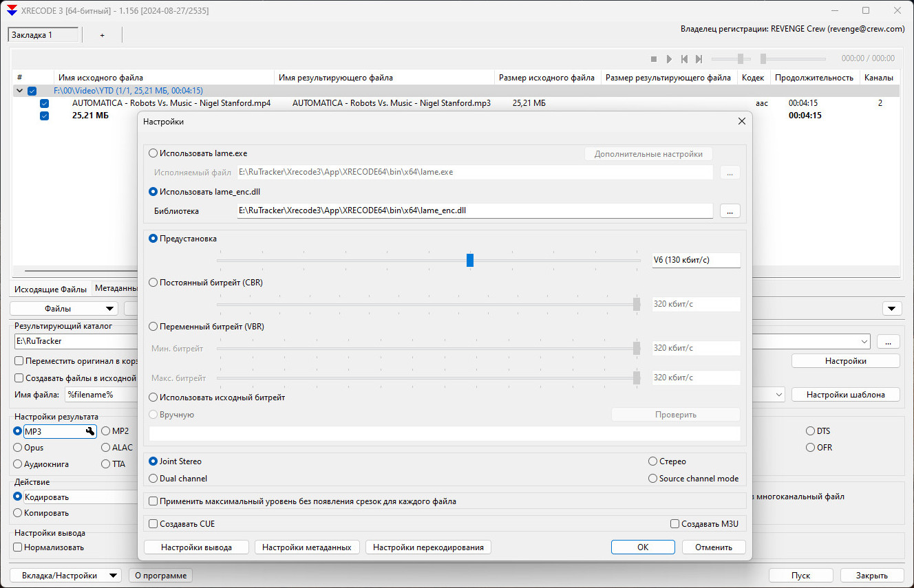Open the Файлы dropdown button
The height and width of the screenshot is (588, 914).
[x=63, y=309]
